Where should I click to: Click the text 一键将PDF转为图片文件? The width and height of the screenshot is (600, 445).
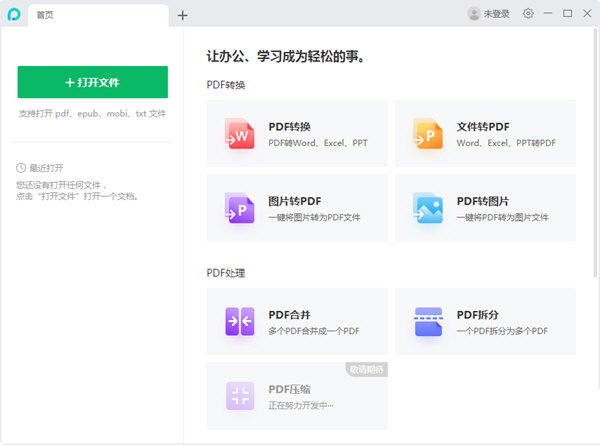click(x=502, y=217)
